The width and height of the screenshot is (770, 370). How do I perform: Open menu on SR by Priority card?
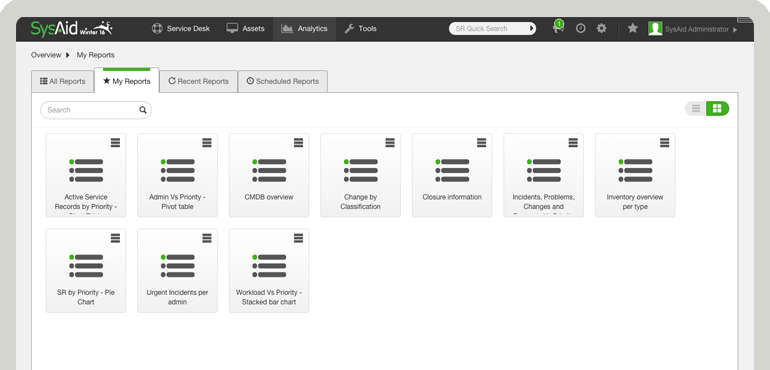[x=115, y=238]
